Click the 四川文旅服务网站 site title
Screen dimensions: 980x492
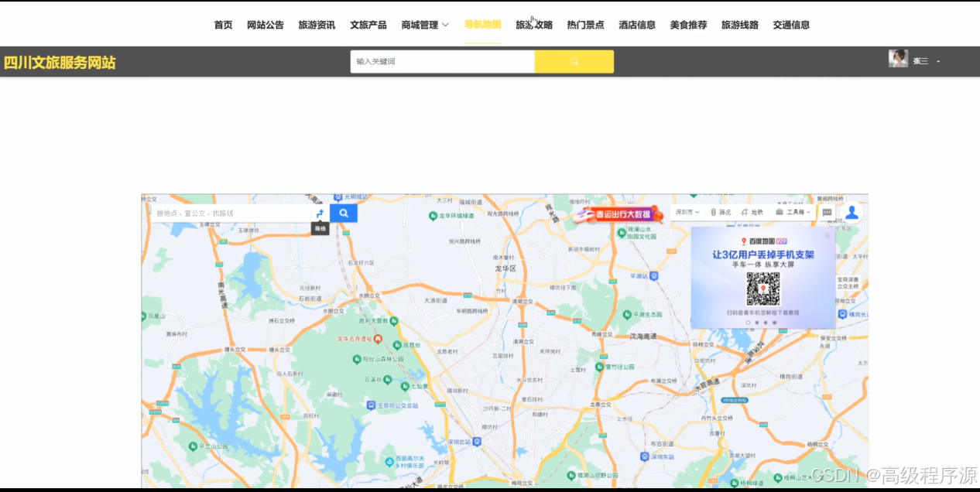click(60, 63)
